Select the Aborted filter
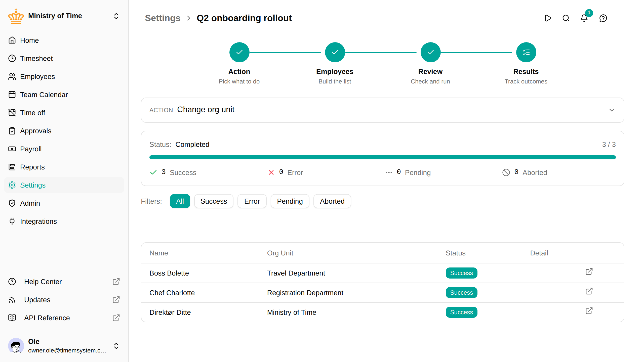This screenshot has width=644, height=362. pos(332,201)
